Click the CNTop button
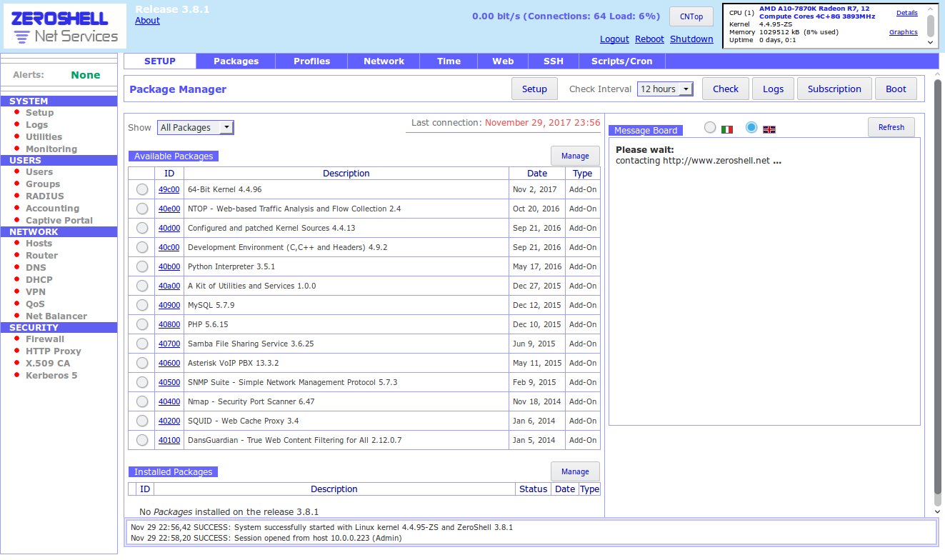The width and height of the screenshot is (945, 560). click(691, 16)
